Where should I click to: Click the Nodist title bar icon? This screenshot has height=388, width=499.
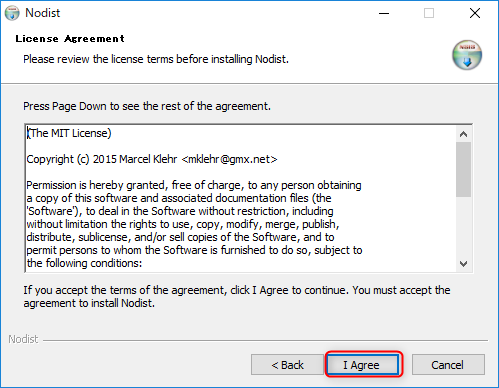pyautogui.click(x=12, y=13)
